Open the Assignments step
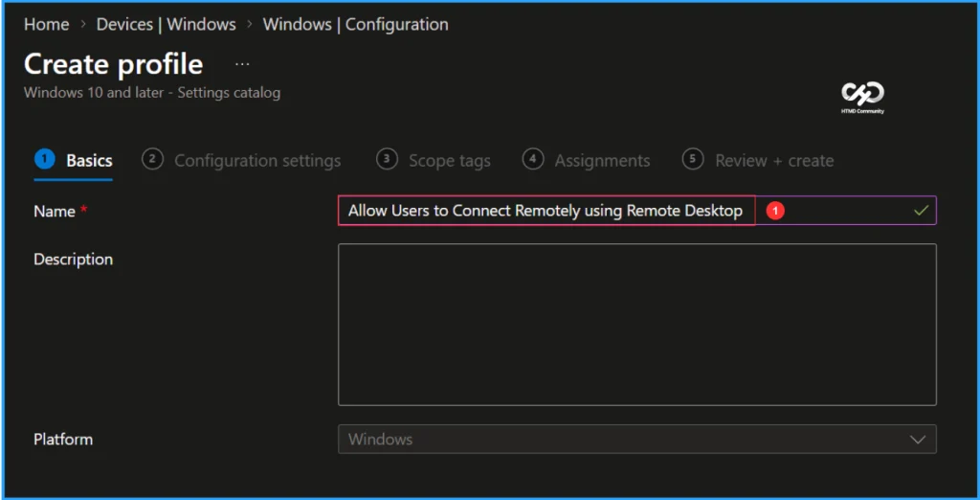 (x=587, y=160)
